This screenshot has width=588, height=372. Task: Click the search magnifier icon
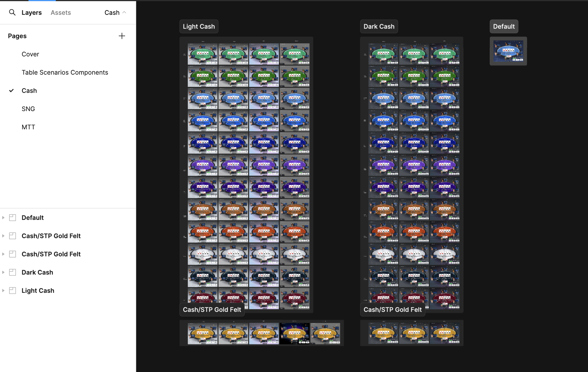tap(12, 12)
